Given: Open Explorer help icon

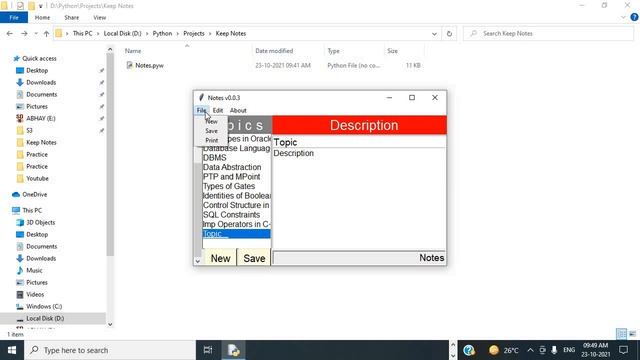Looking at the screenshot, I should pos(634,17).
